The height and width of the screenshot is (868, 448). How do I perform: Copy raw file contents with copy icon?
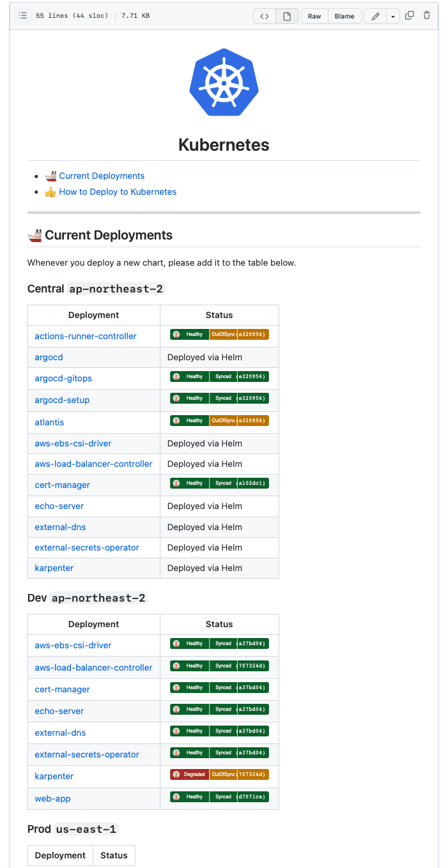(409, 16)
